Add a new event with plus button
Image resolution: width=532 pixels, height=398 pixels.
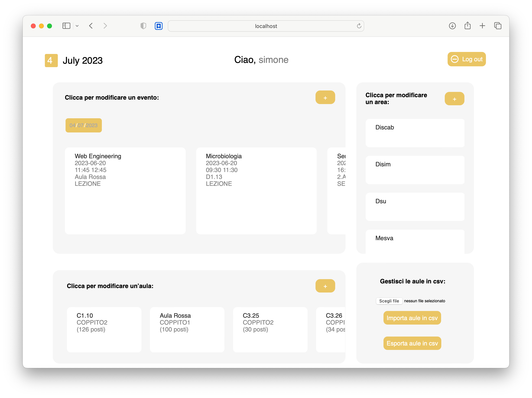(325, 97)
